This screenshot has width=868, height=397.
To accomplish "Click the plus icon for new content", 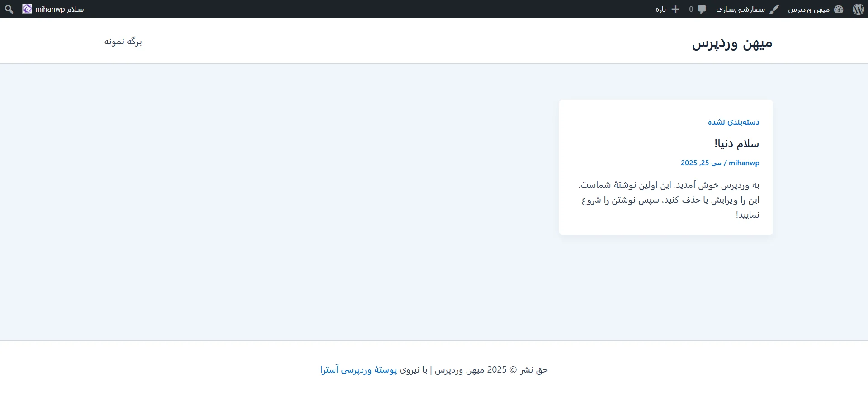I will click(x=675, y=9).
